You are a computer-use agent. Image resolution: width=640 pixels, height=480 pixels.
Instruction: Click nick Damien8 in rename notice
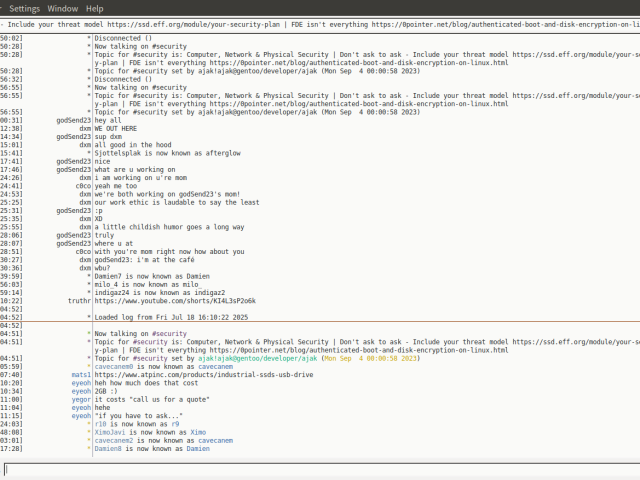pyautogui.click(x=108, y=449)
